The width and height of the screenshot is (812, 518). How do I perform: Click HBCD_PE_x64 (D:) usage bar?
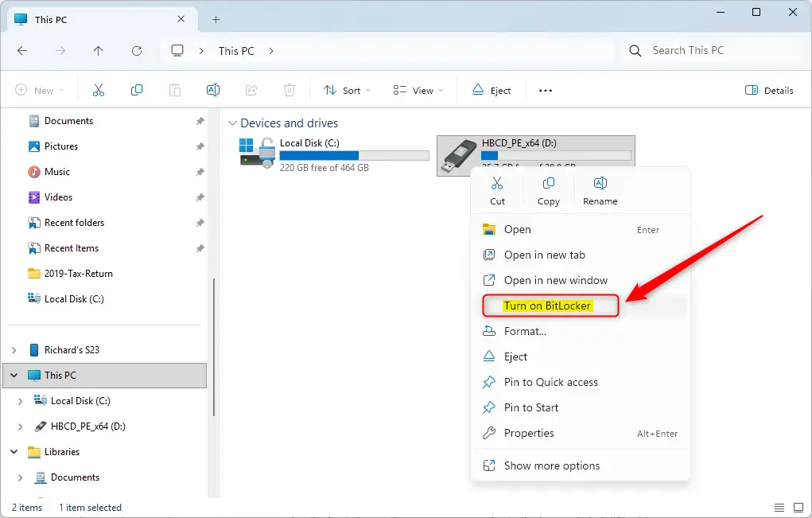(556, 155)
